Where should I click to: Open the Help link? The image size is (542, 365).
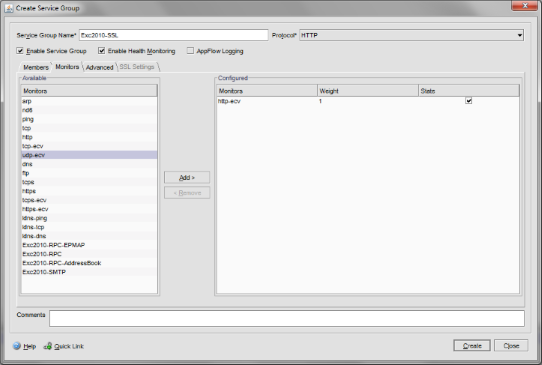[29, 346]
